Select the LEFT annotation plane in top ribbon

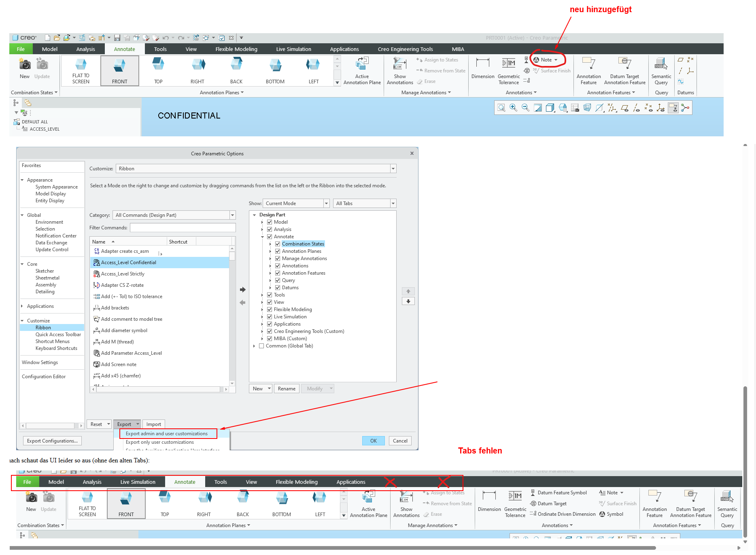click(x=314, y=71)
